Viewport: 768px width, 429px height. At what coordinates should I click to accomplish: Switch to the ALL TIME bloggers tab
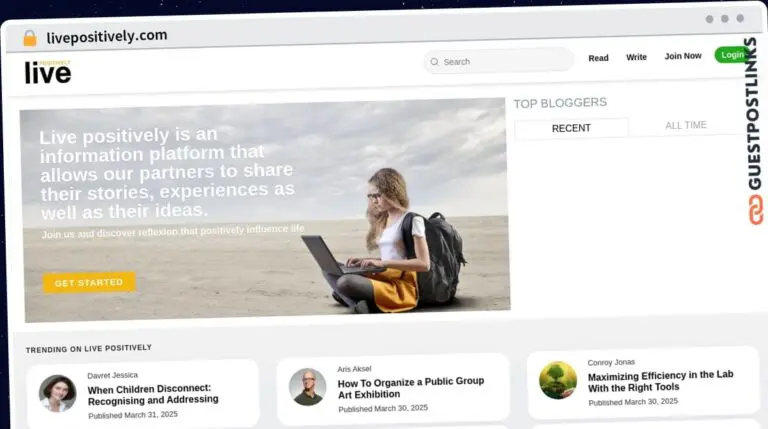tap(686, 125)
